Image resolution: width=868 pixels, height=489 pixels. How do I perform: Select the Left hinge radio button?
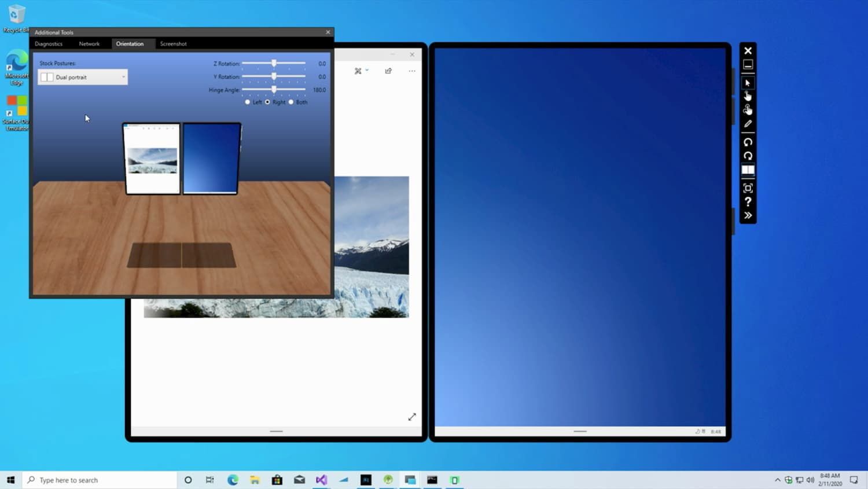[x=248, y=102]
